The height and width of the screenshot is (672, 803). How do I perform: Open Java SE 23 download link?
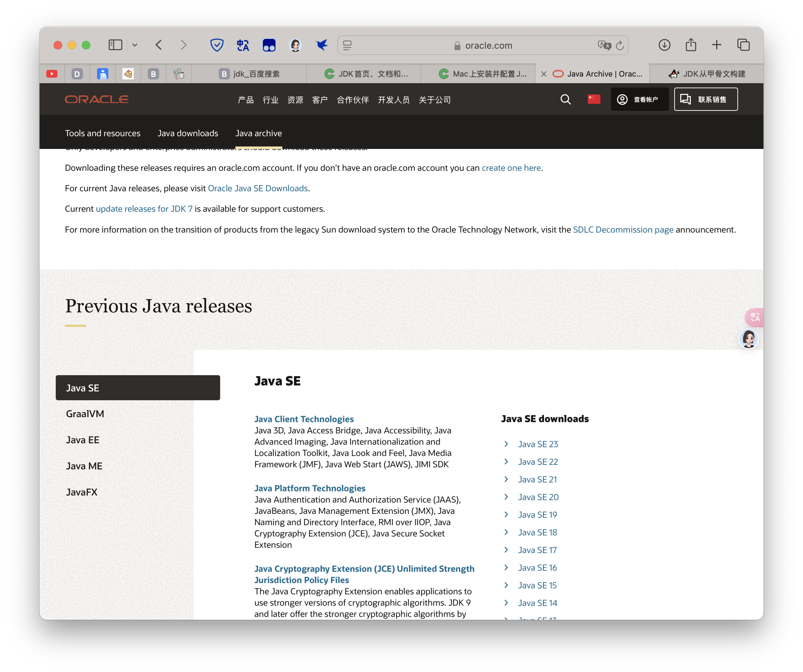(538, 444)
